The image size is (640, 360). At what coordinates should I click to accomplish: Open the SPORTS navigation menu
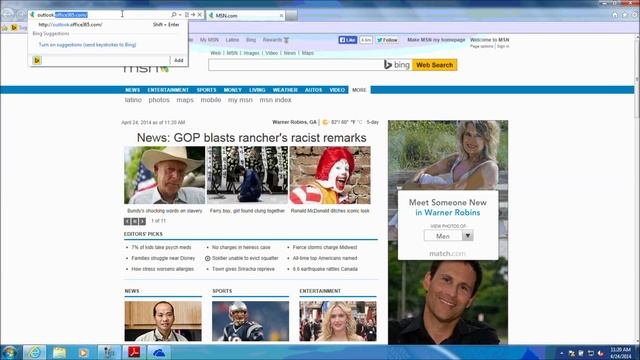(x=207, y=90)
